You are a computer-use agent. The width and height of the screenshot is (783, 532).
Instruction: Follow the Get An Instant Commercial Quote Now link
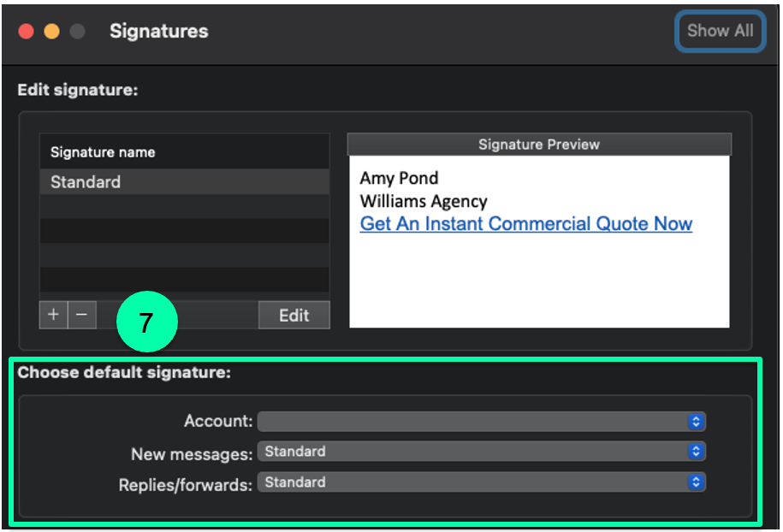525,223
